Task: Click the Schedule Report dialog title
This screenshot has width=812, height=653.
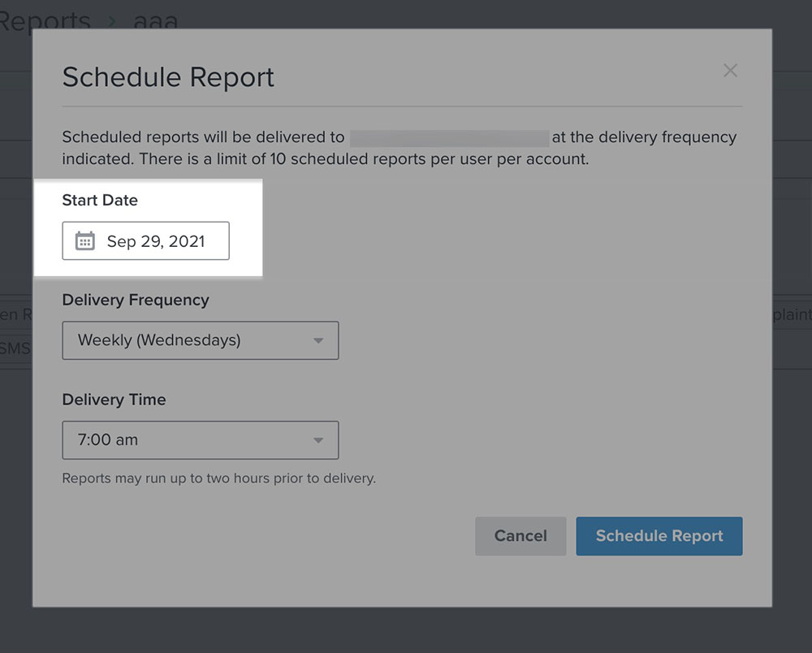Action: coord(167,77)
